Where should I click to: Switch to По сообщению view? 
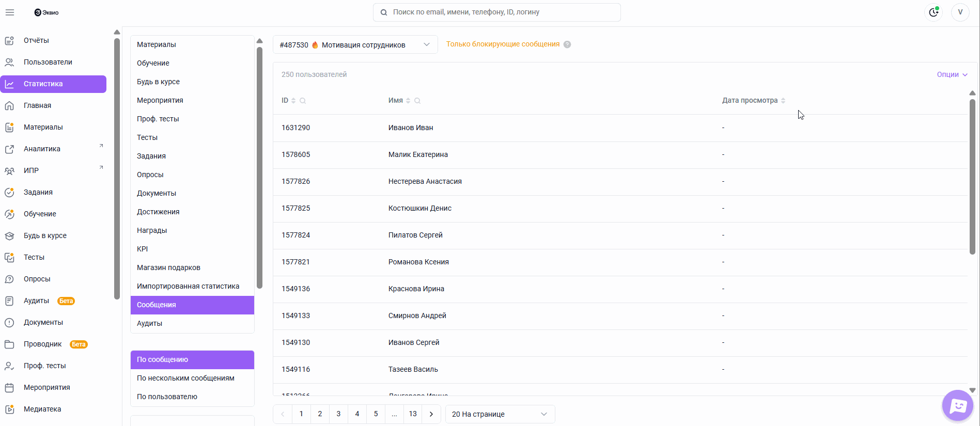192,359
